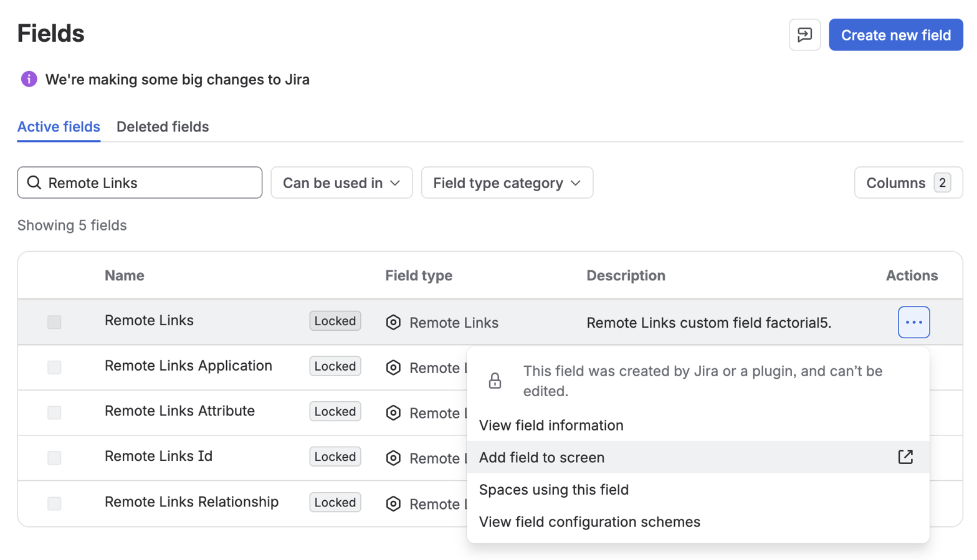This screenshot has width=977, height=560.
Task: Click the We're making some big changes to Jira notice
Action: tap(178, 80)
